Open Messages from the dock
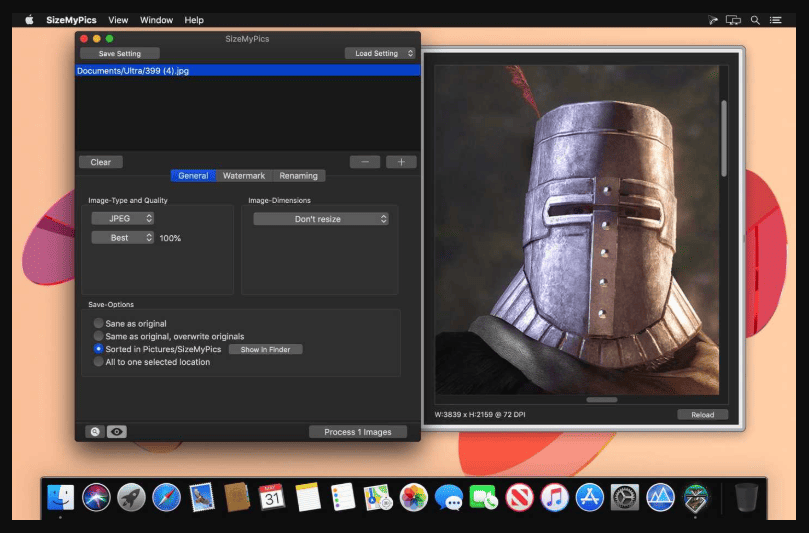Viewport: 809px width, 533px height. click(x=448, y=497)
